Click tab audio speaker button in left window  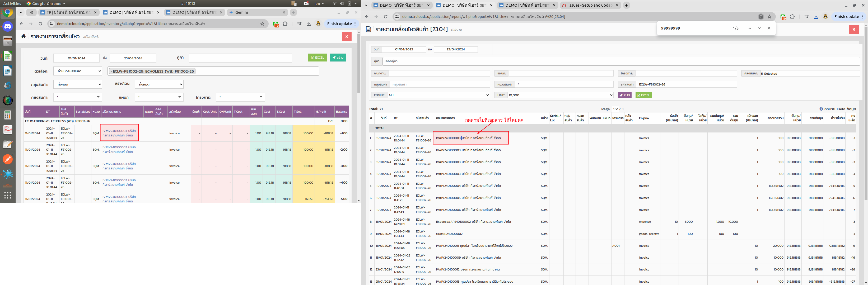tap(31, 12)
